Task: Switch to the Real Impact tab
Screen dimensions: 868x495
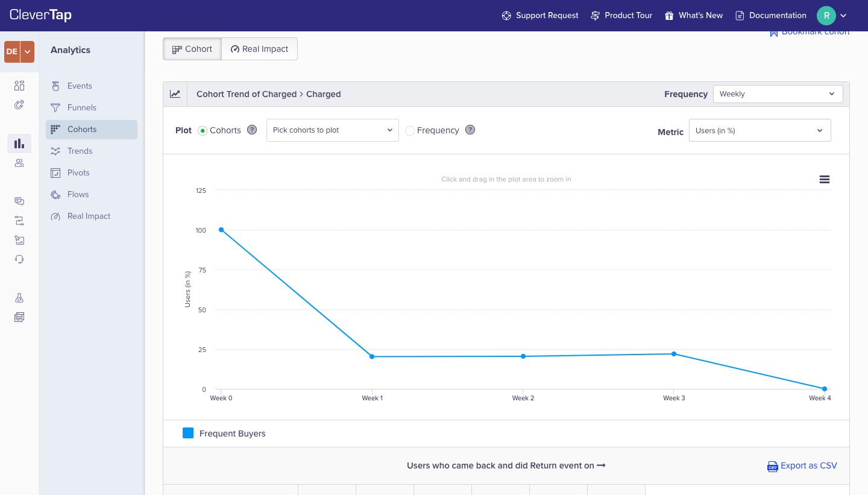Action: [x=259, y=49]
